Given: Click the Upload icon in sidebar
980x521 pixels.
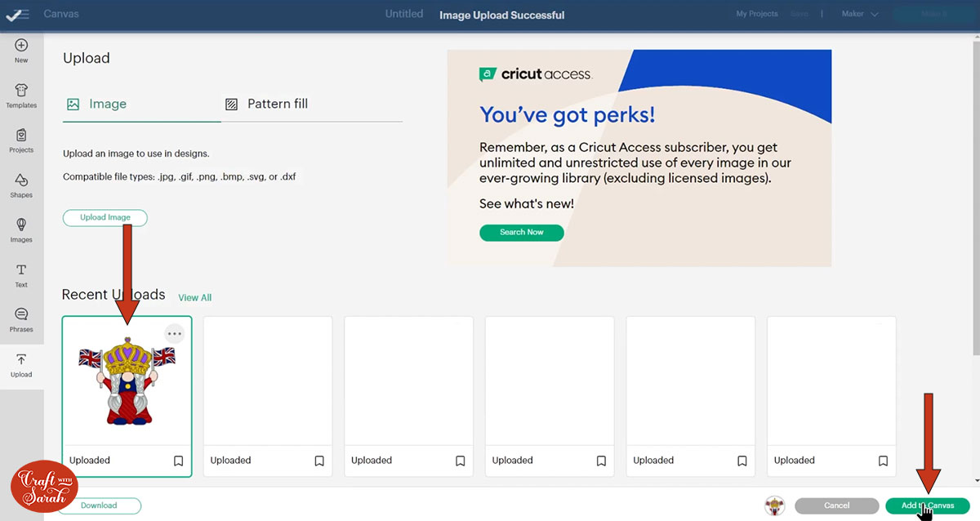Looking at the screenshot, I should coord(21,365).
